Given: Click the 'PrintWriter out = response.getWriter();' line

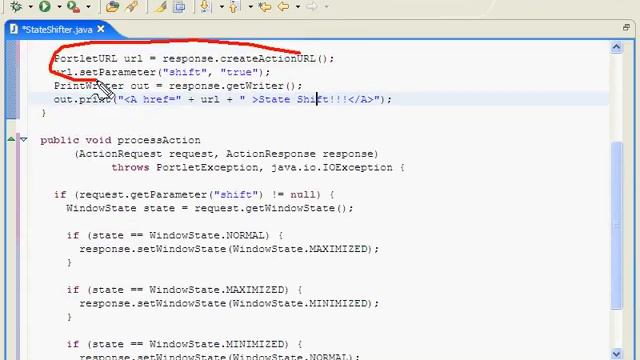Looking at the screenshot, I should click(x=178, y=86).
